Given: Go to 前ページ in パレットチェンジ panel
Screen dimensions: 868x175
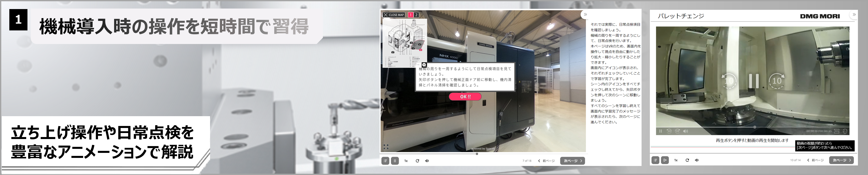Looking at the screenshot, I should (x=815, y=160).
